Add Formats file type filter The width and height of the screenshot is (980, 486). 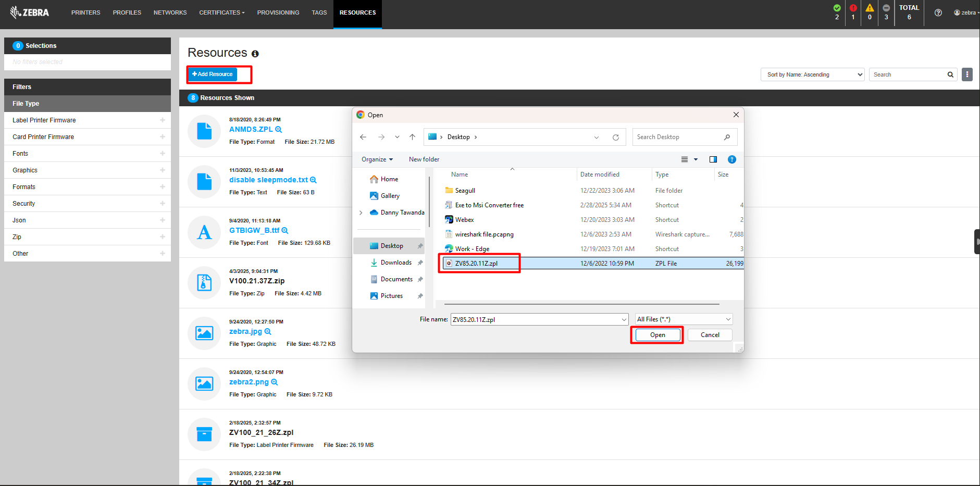[x=163, y=186]
